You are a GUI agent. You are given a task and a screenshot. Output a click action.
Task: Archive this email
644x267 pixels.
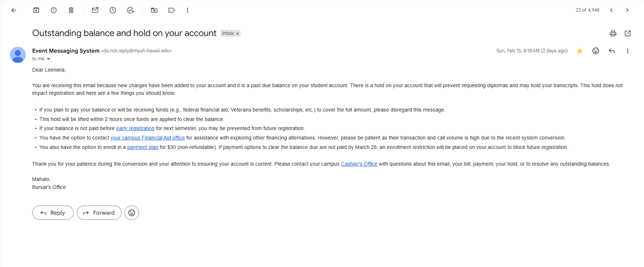[x=36, y=10]
